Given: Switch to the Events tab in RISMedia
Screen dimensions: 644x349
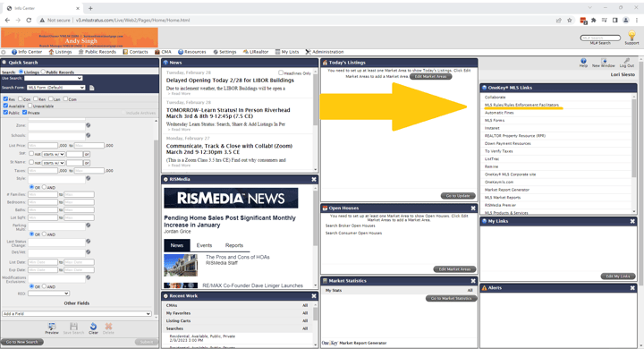Looking at the screenshot, I should pos(204,245).
